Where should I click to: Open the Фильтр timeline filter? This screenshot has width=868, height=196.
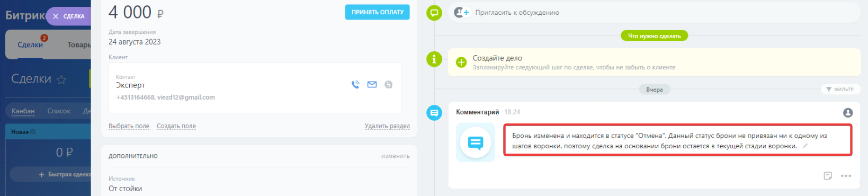840,90
